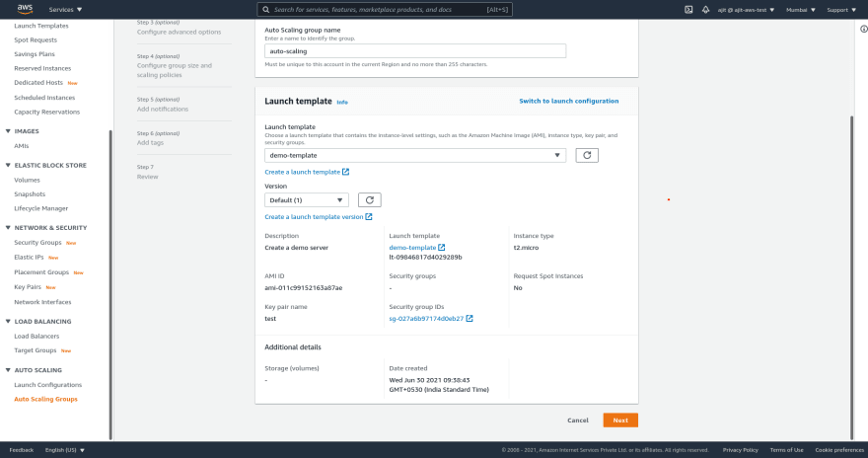Open Key Pairs in sidebar
The width and height of the screenshot is (868, 458).
coord(28,287)
